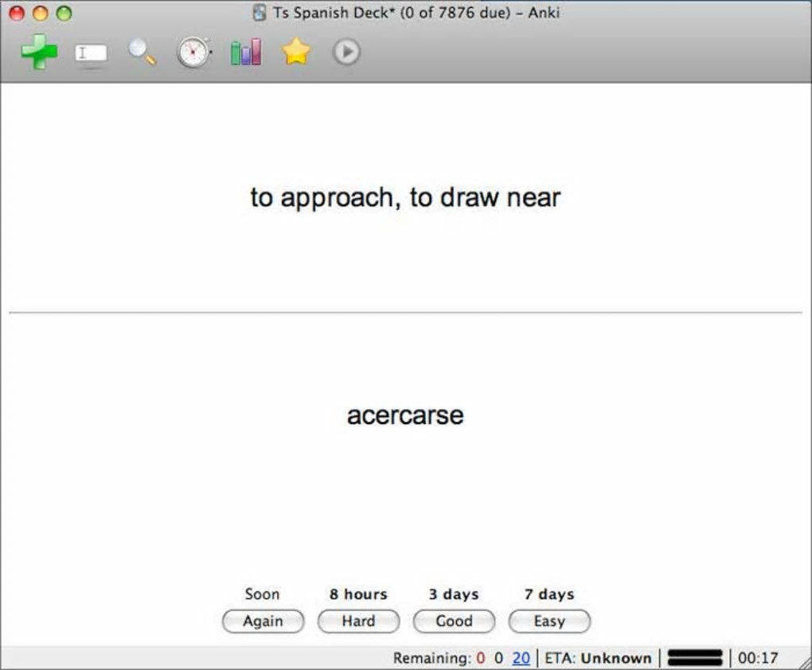Click the gray play audio icon
This screenshot has width=812, height=670.
(x=346, y=52)
